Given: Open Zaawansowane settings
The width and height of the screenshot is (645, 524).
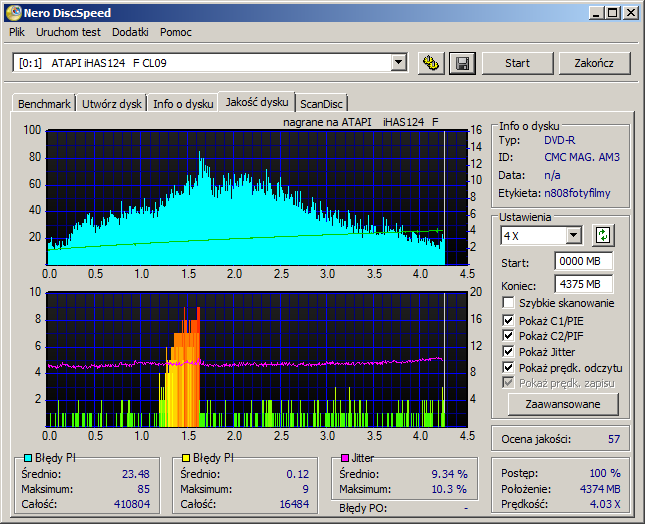Looking at the screenshot, I should [563, 404].
